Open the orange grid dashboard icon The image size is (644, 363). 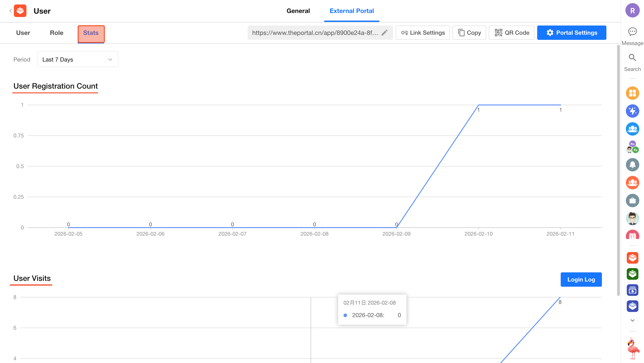coord(632,93)
